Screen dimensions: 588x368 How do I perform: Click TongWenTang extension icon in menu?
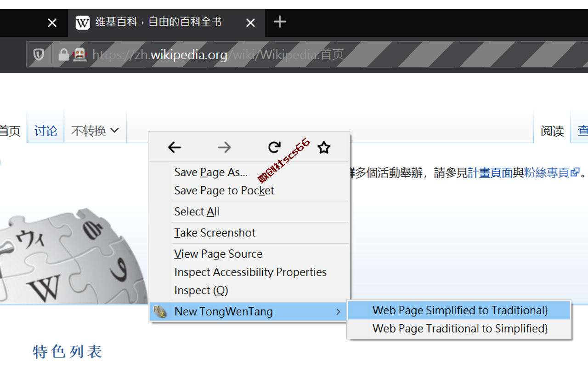(x=159, y=311)
